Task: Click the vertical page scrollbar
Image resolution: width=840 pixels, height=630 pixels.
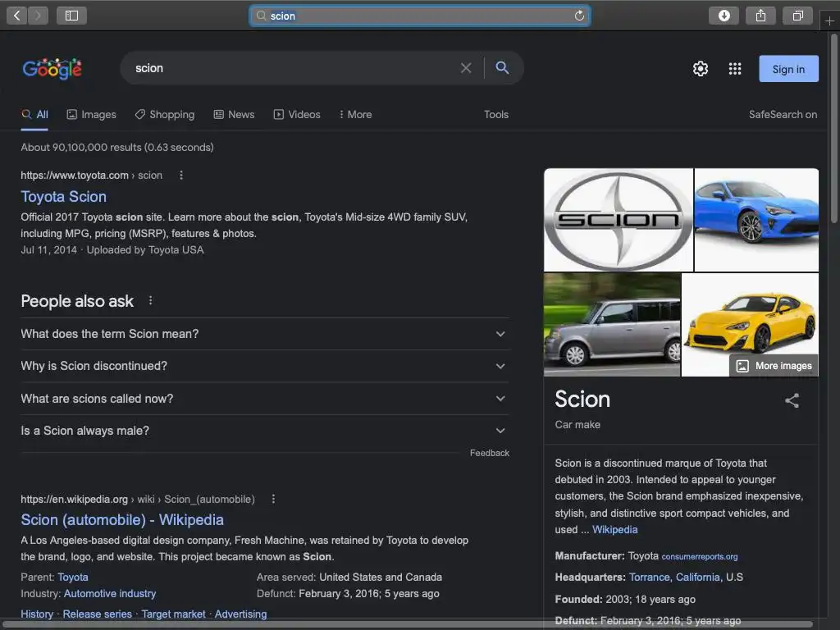Action: click(x=834, y=129)
